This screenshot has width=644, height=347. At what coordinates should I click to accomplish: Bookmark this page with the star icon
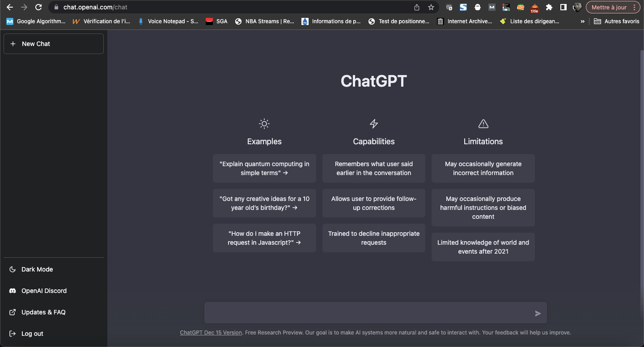click(x=431, y=7)
